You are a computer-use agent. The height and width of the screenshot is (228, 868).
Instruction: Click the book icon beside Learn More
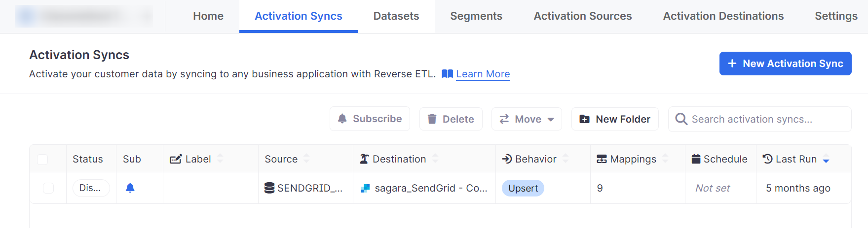[x=447, y=74]
